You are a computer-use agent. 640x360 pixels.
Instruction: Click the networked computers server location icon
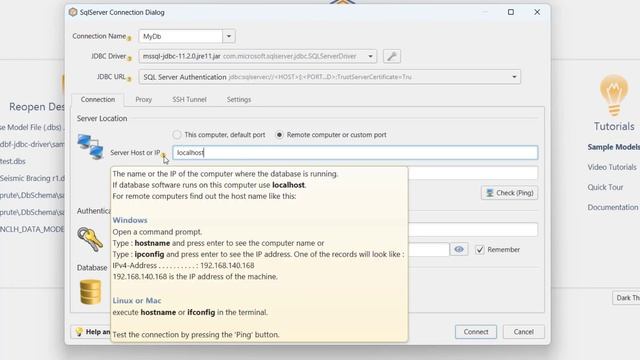[90, 146]
